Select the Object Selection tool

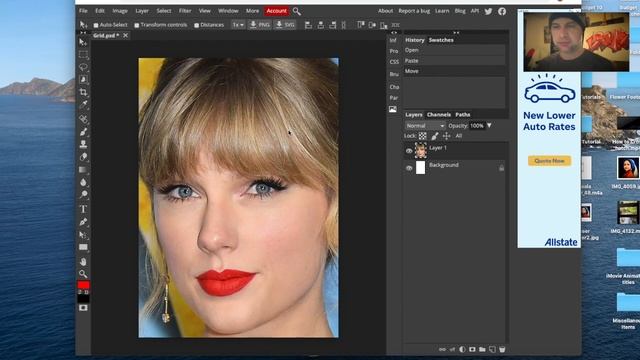tap(83, 79)
